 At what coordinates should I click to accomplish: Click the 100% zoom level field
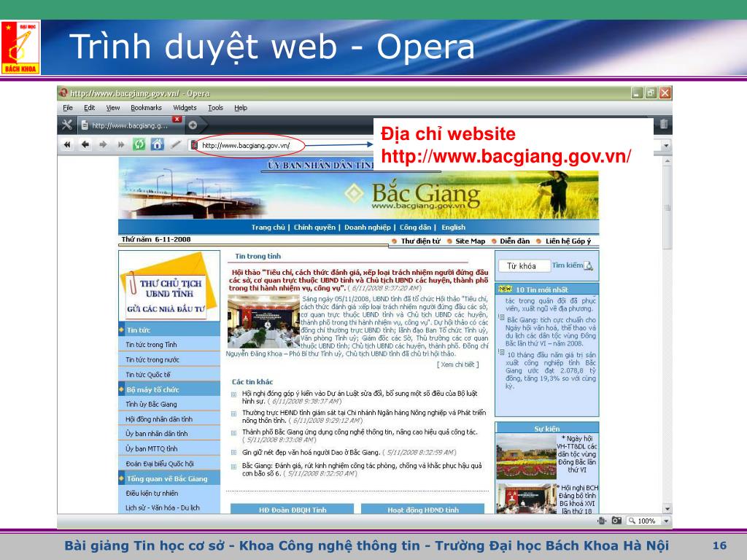pyautogui.click(x=643, y=521)
